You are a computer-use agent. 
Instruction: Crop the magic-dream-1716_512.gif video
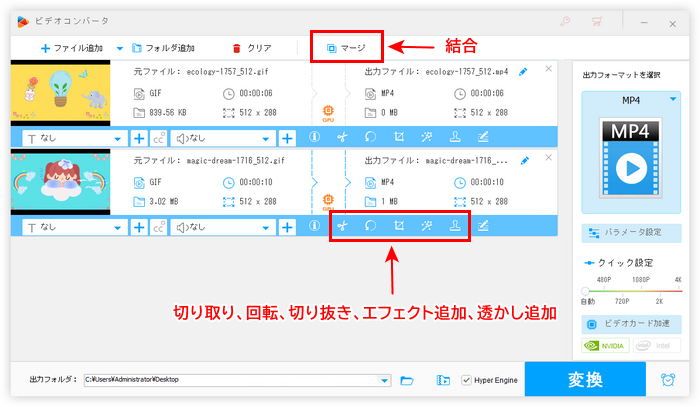[399, 226]
